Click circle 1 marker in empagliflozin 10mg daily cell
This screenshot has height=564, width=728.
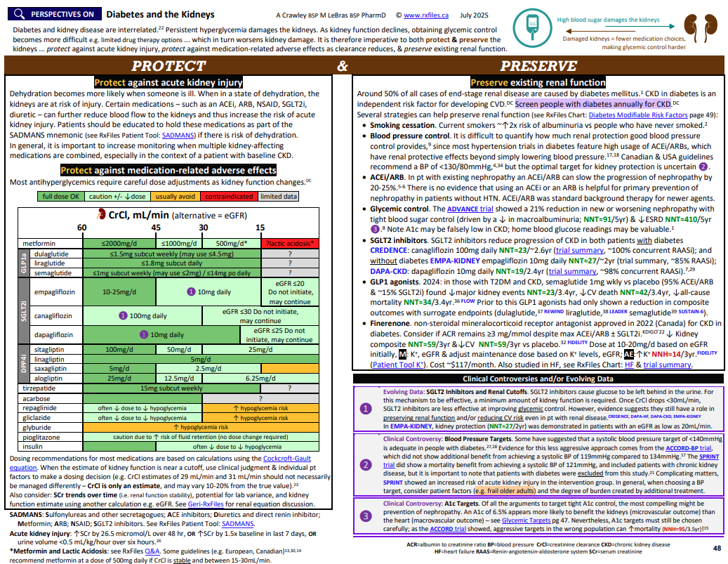point(191,291)
